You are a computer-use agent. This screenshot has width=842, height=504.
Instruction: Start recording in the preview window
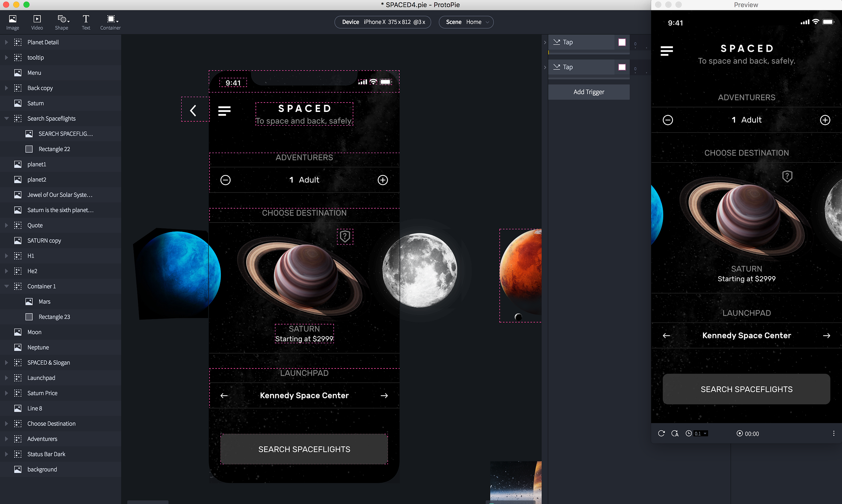click(739, 433)
